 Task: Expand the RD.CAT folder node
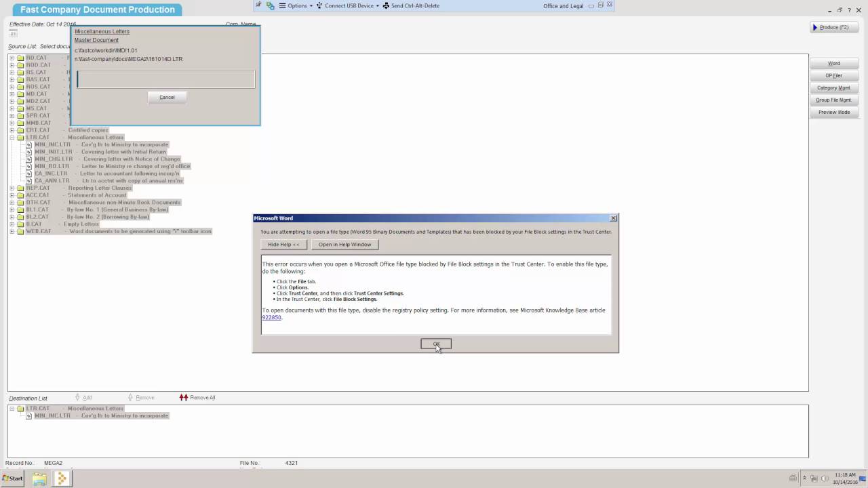[12, 58]
